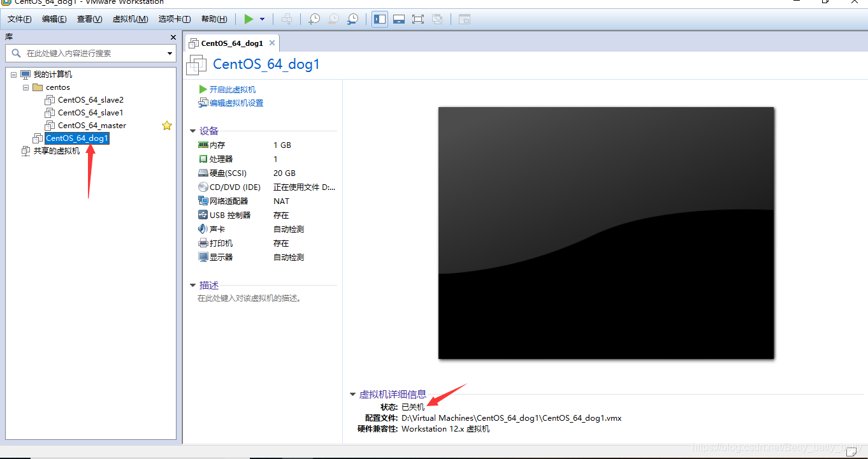
Task: Collapse the 设备 section
Action: tap(193, 131)
